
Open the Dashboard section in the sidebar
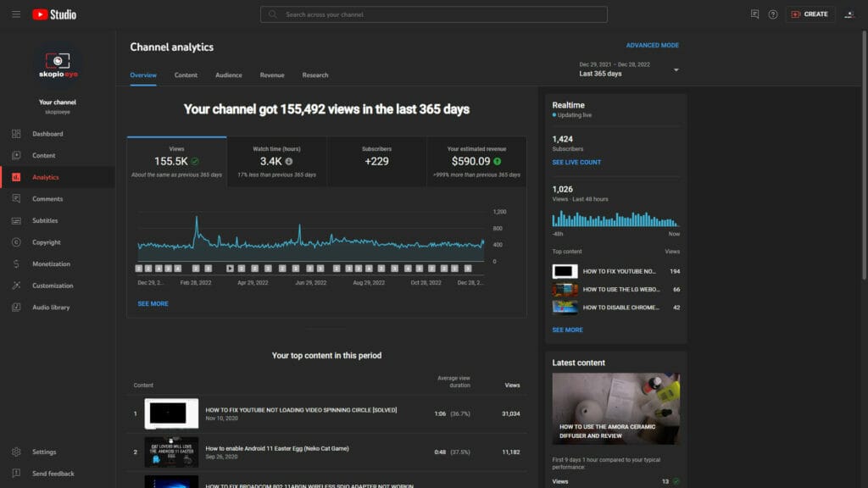[x=47, y=134]
